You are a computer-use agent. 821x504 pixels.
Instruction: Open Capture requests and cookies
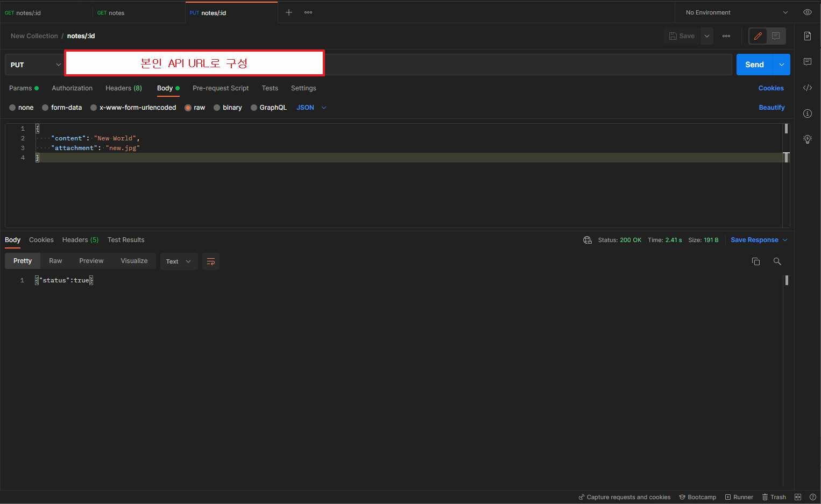click(625, 497)
